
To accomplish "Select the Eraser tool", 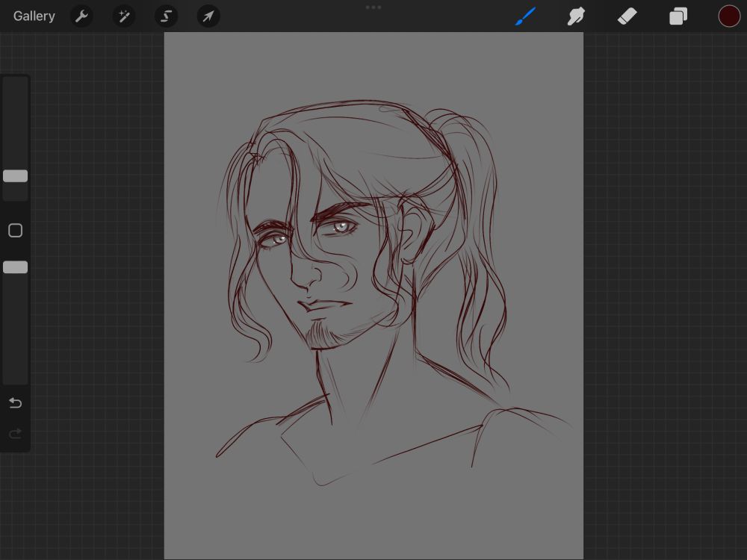I will (x=627, y=16).
